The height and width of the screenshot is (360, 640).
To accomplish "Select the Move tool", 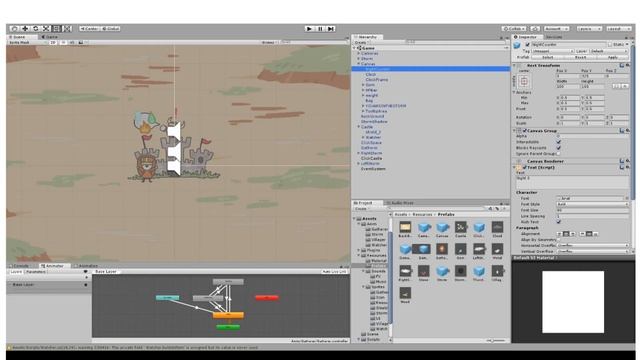I will click(x=25, y=29).
